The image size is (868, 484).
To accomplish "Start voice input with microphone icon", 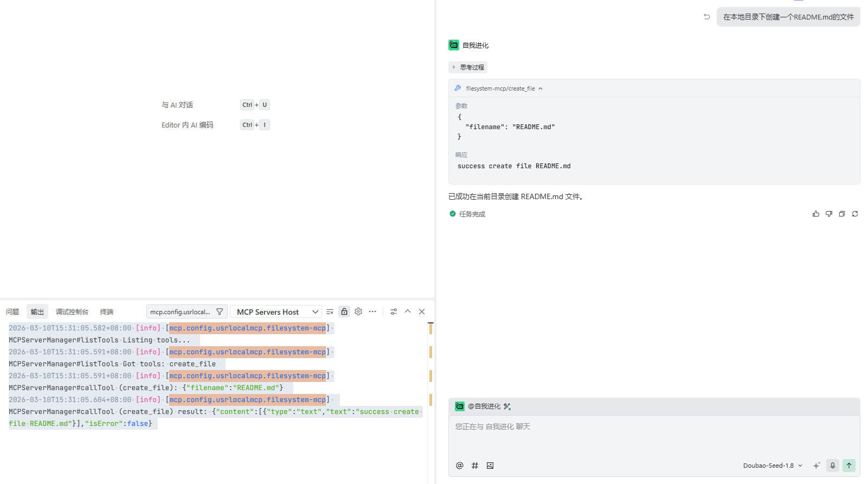I will [833, 466].
